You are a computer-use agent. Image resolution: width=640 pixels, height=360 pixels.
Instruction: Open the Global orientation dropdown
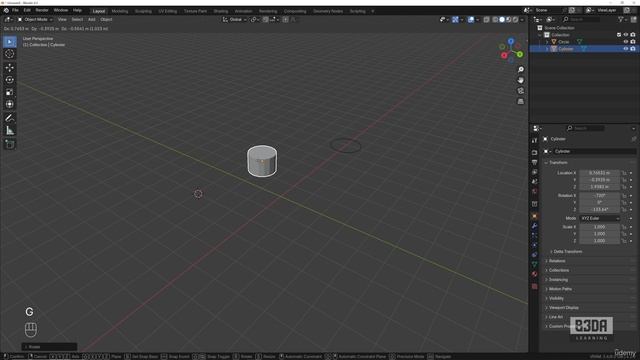coord(235,20)
